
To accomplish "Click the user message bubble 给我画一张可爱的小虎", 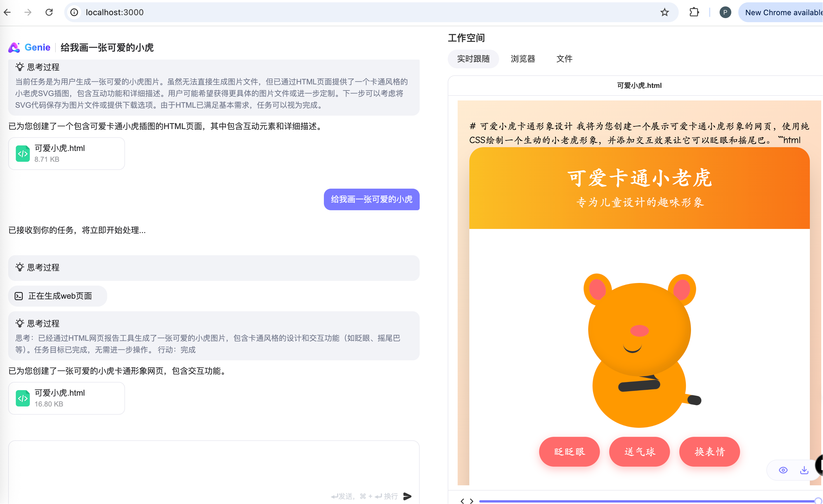I will pyautogui.click(x=371, y=199).
